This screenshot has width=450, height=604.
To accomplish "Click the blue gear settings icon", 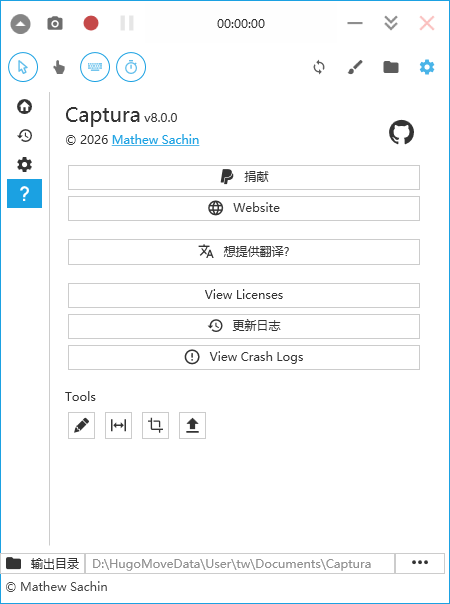I will click(427, 67).
